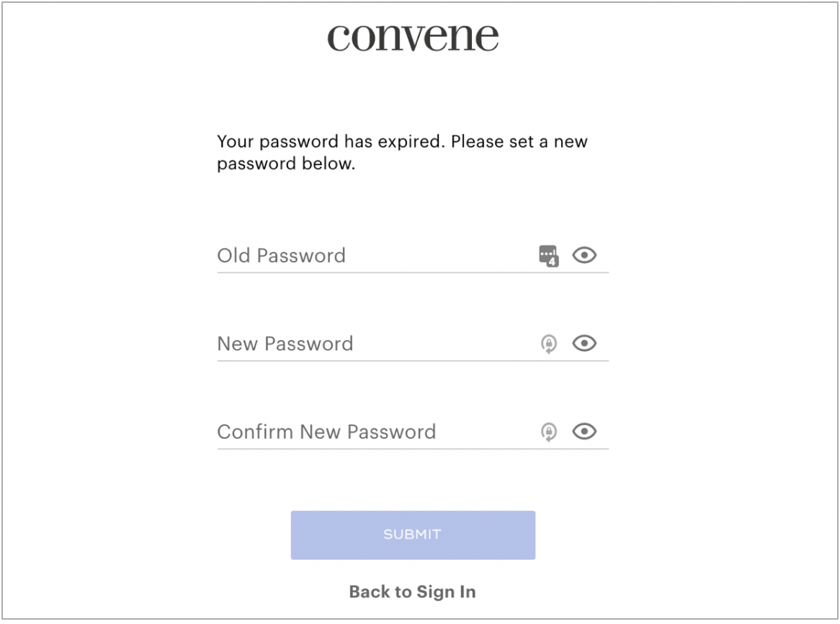Viewport: 840px width, 624px height.
Task: Click the password expired message text
Action: pos(402,152)
